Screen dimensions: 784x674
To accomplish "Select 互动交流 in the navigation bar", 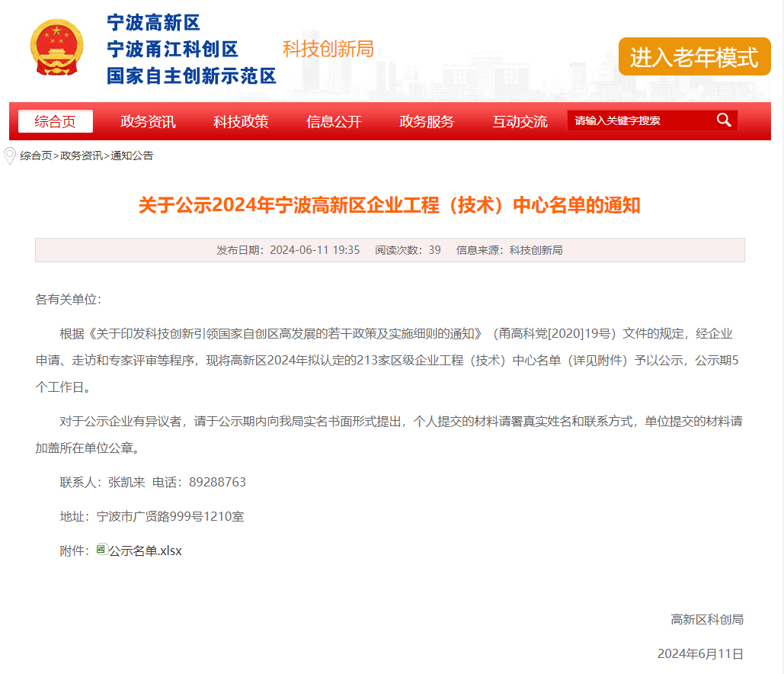I will coord(520,121).
